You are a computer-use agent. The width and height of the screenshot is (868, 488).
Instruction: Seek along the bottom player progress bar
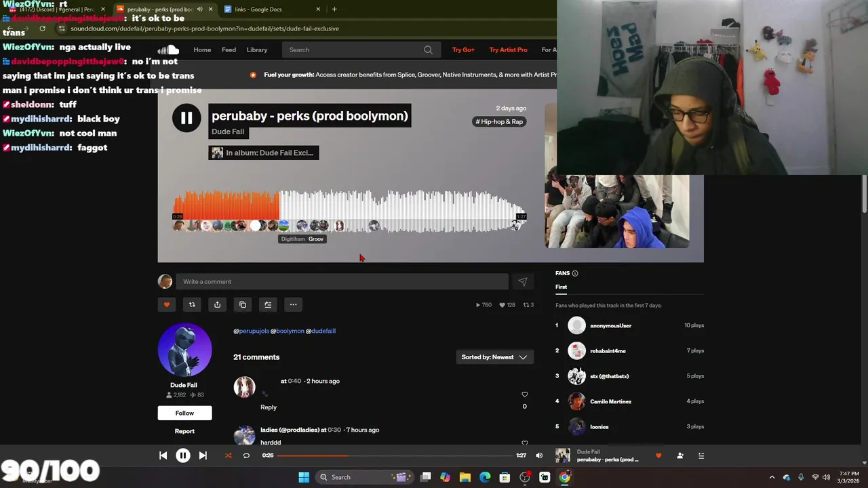394,455
